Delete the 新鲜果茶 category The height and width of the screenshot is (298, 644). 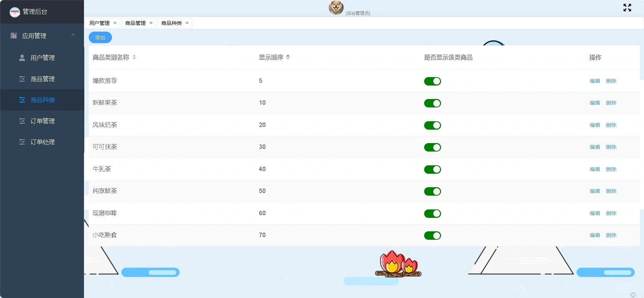[611, 103]
